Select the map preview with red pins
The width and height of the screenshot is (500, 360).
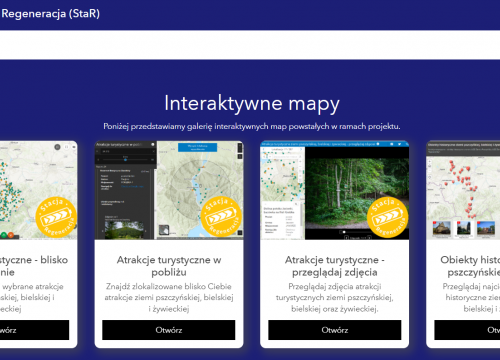[463, 190]
